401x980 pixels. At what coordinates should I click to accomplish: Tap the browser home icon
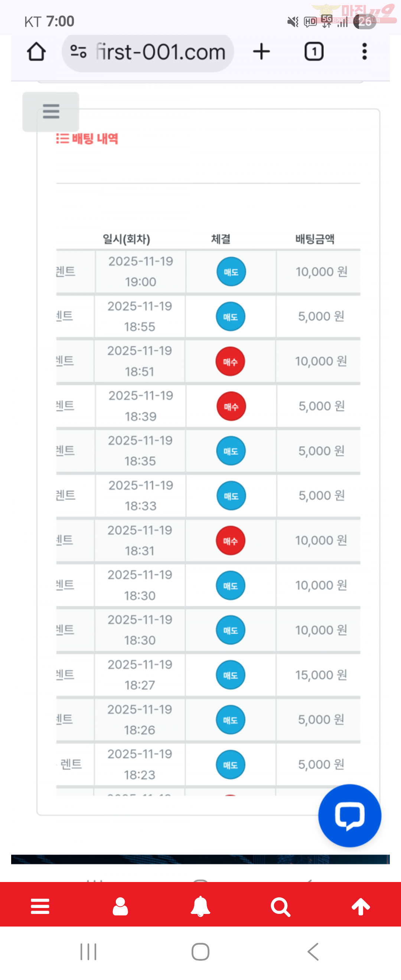pos(36,52)
